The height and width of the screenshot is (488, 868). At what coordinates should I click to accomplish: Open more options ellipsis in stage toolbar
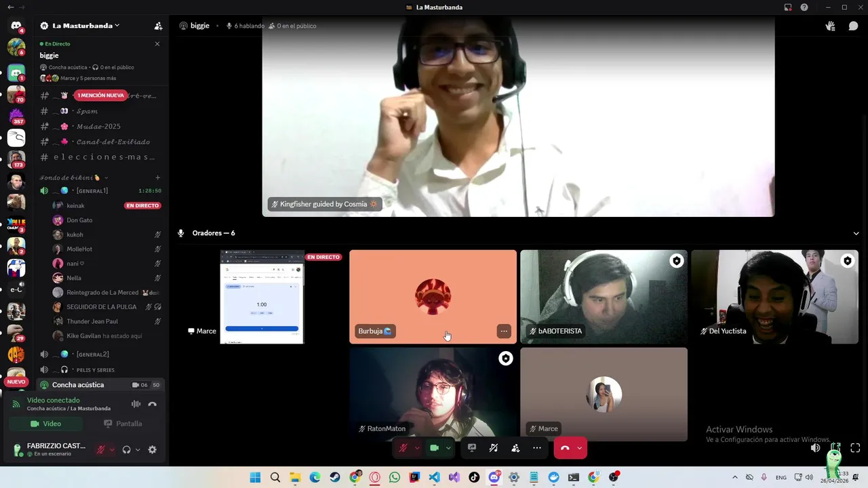click(x=537, y=447)
